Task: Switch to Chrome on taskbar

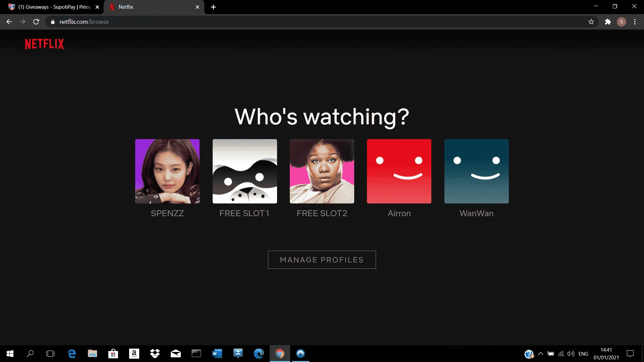Action: coord(280,354)
